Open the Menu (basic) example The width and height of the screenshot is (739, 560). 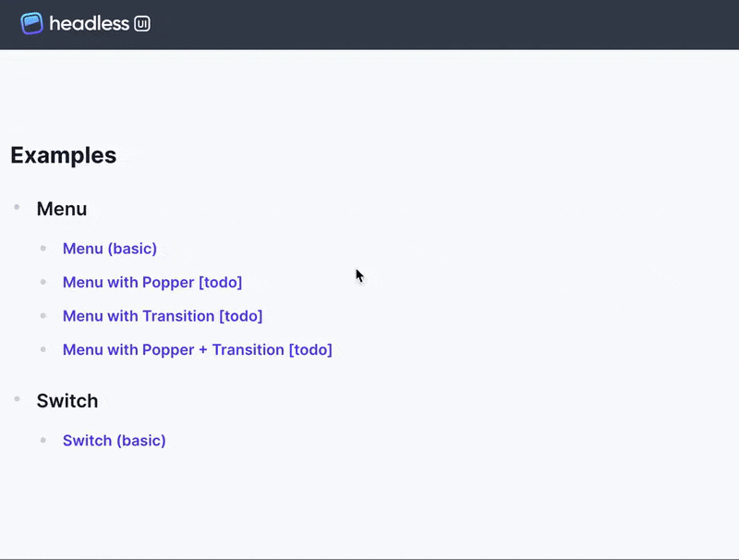(x=110, y=249)
